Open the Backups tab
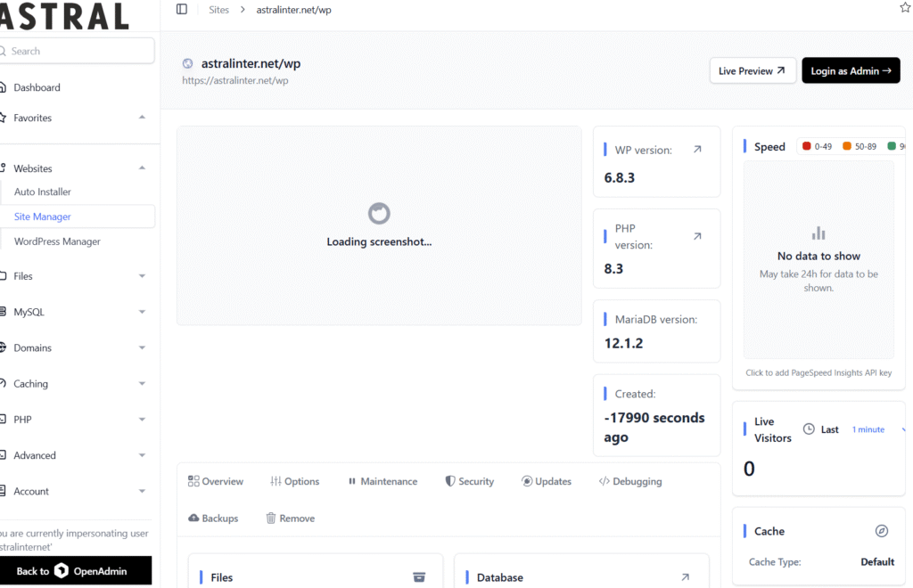Viewport: 913px width, 588px height. [213, 518]
